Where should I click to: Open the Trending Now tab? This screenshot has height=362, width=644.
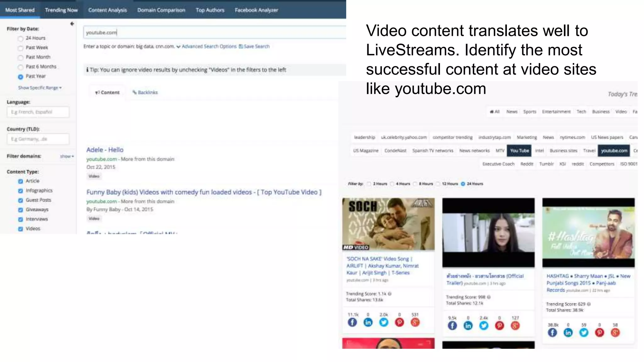[x=61, y=10]
